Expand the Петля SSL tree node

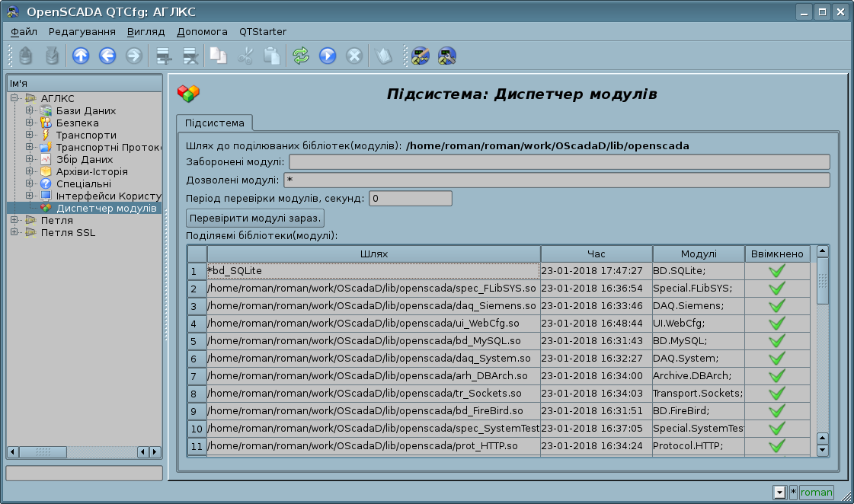(14, 232)
